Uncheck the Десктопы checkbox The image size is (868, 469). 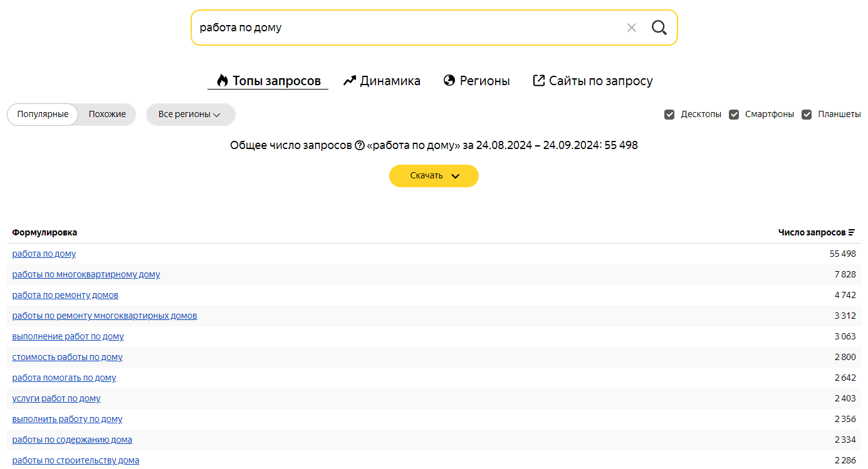pyautogui.click(x=669, y=115)
